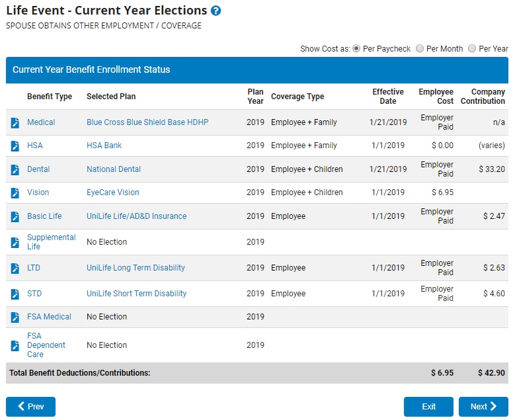Open the edit icon for LTD row
The image size is (513, 420).
tap(15, 269)
